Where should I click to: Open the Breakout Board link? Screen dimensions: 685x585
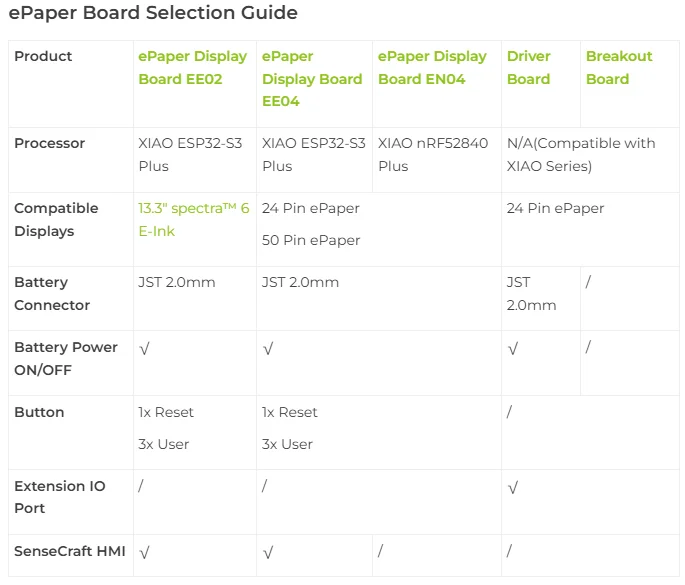(x=619, y=68)
